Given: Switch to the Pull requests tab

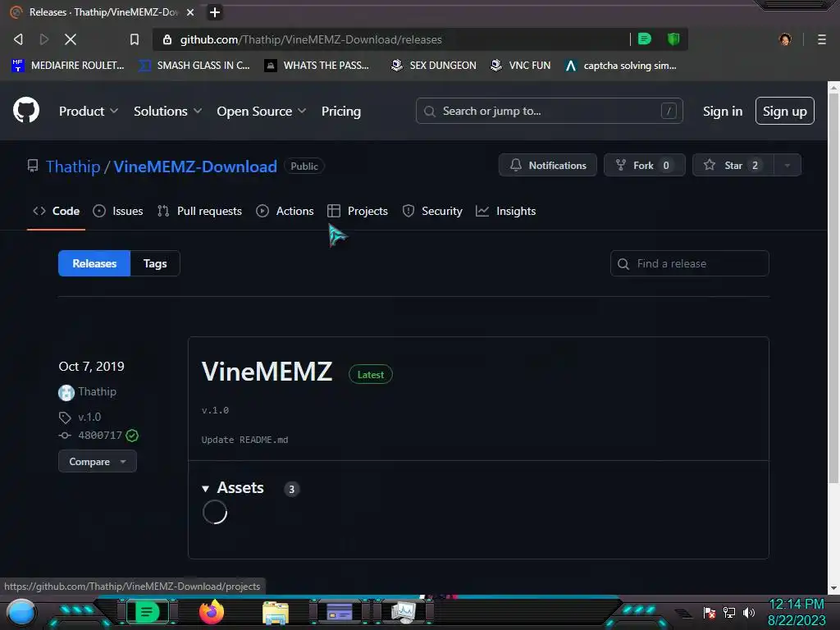Looking at the screenshot, I should click(x=199, y=211).
